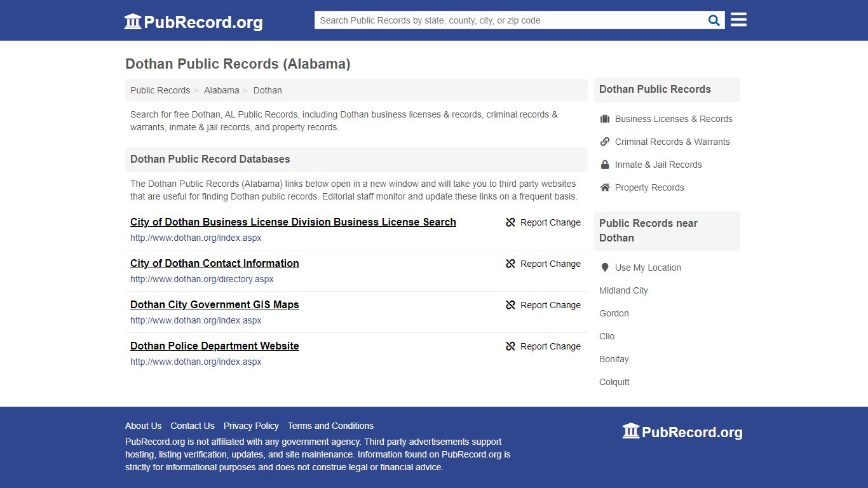Click the lock icon beside Inmate Records
The height and width of the screenshot is (488, 868).
pos(605,165)
